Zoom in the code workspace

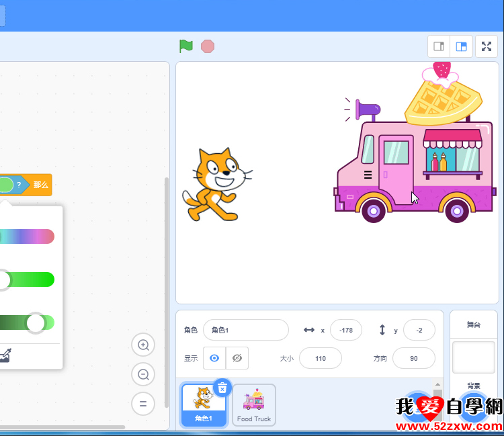143,345
